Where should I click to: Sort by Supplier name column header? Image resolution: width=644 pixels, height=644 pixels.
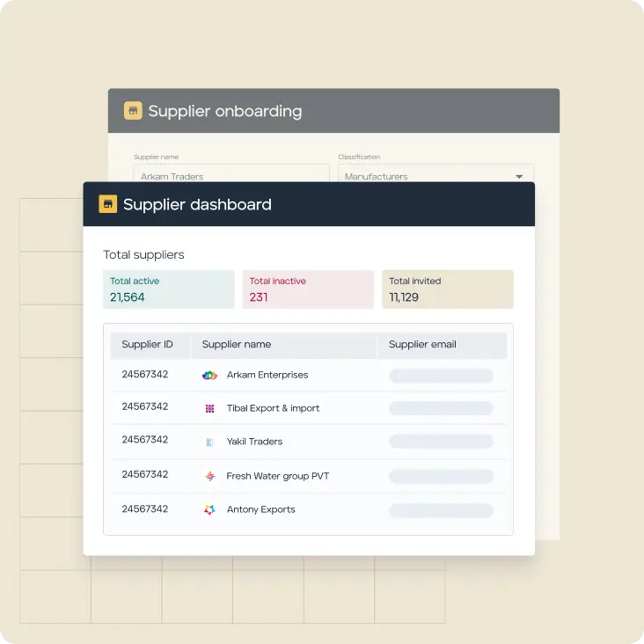pos(237,345)
